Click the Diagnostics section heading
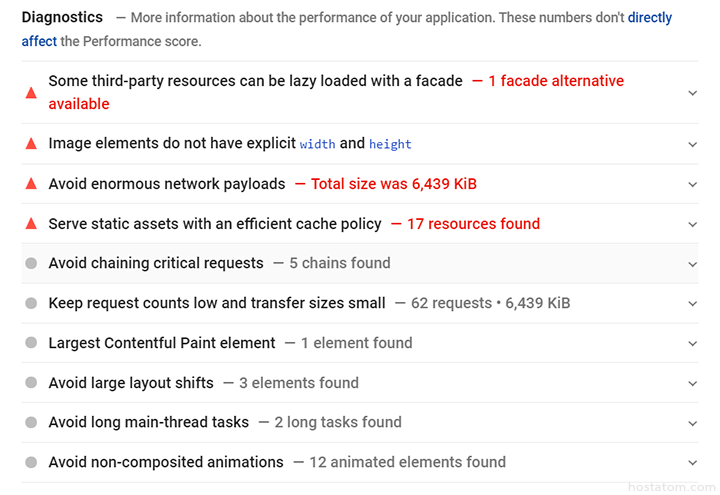Image resolution: width=720 pixels, height=495 pixels. point(62,17)
